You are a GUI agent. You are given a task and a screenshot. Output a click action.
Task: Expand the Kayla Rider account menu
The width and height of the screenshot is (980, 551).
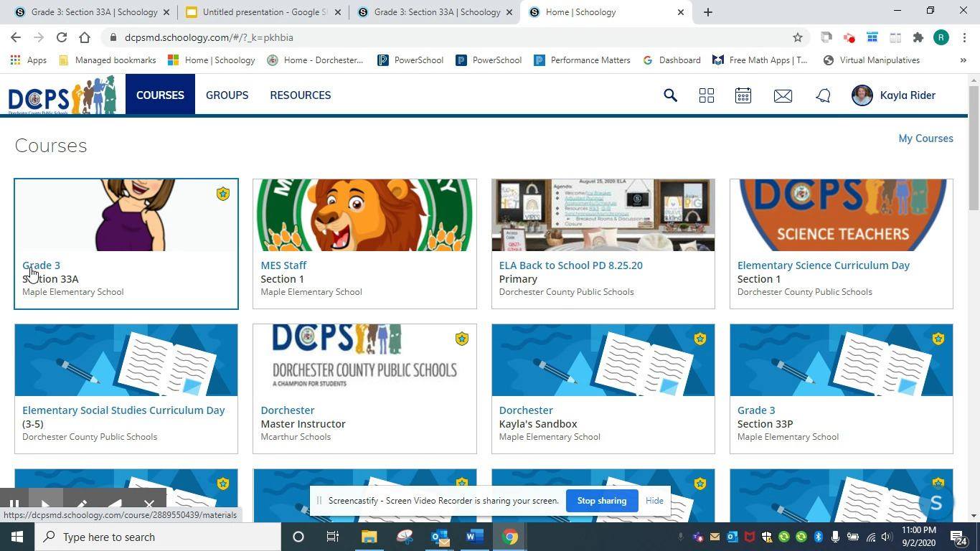(x=893, y=95)
